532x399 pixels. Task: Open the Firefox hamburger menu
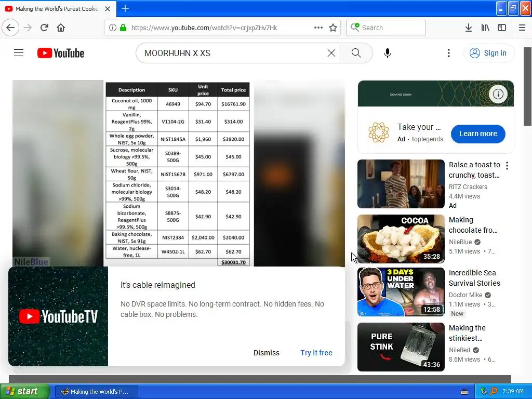point(522,28)
